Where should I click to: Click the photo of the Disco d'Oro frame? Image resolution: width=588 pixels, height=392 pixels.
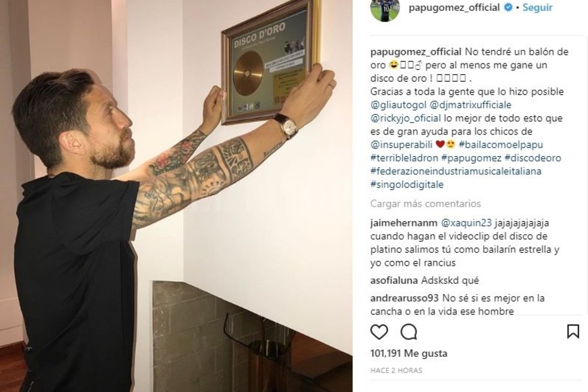pos(271,62)
